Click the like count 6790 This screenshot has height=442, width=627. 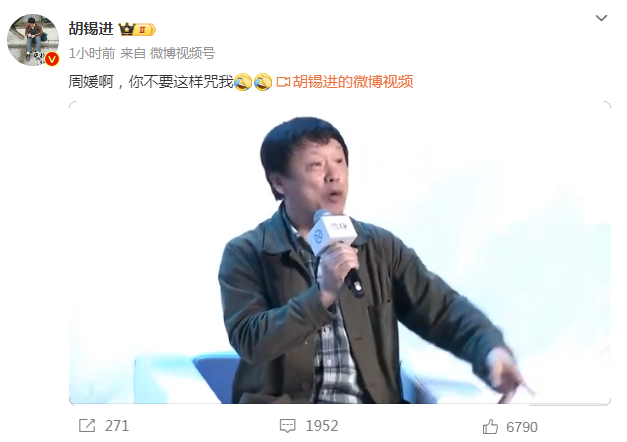click(x=522, y=427)
